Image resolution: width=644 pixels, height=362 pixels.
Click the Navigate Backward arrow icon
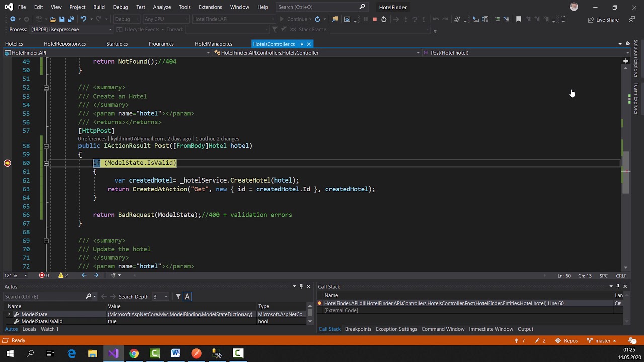(13, 19)
